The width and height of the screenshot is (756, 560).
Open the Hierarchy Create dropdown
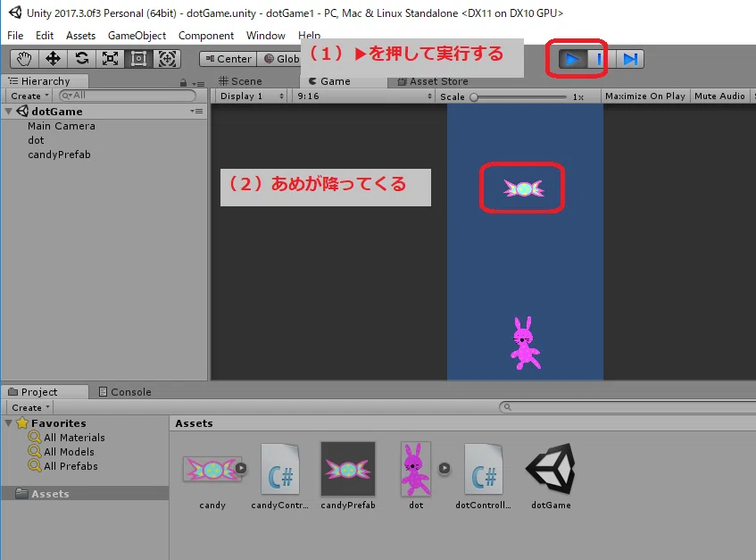point(29,96)
